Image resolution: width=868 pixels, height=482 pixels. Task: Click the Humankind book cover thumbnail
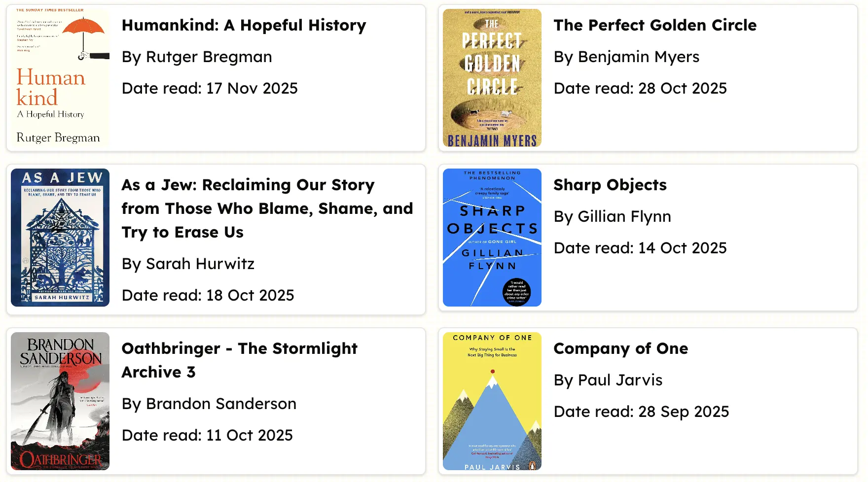pyautogui.click(x=60, y=78)
